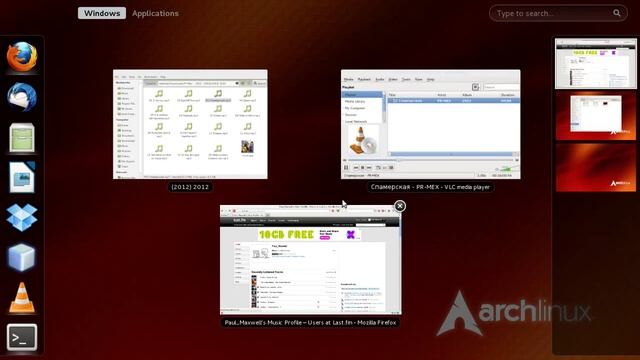The width and height of the screenshot is (640, 360).
Task: Open the file manager cabinet icon
Action: click(x=22, y=138)
